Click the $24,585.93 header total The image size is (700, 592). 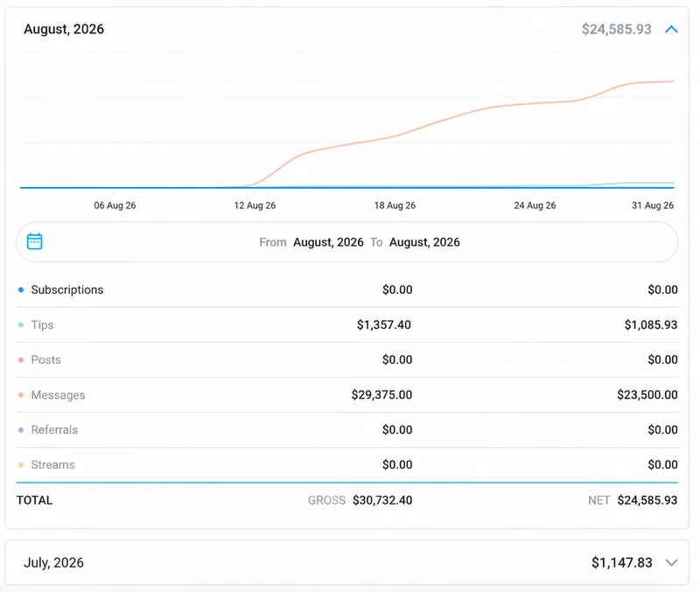pos(617,29)
